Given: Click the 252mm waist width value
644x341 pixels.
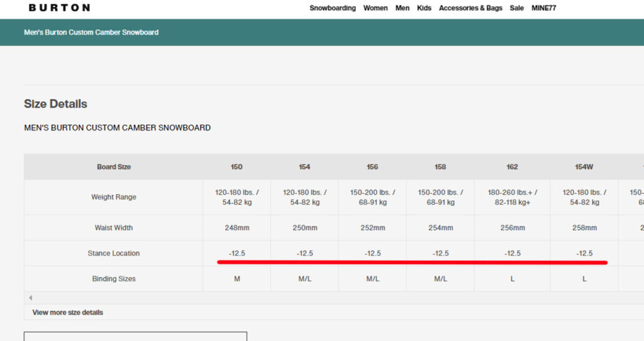Looking at the screenshot, I should pos(372,228).
